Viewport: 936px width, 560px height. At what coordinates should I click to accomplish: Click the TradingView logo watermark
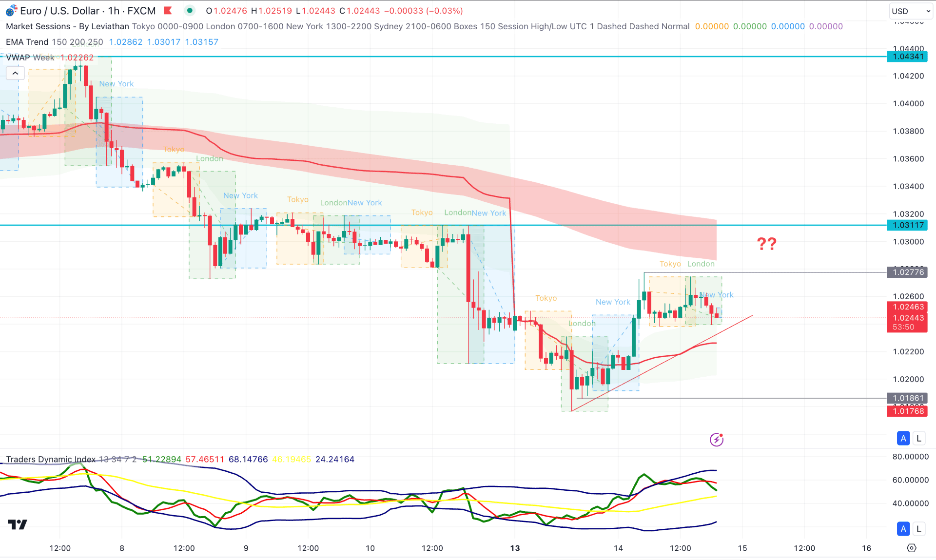[18, 524]
